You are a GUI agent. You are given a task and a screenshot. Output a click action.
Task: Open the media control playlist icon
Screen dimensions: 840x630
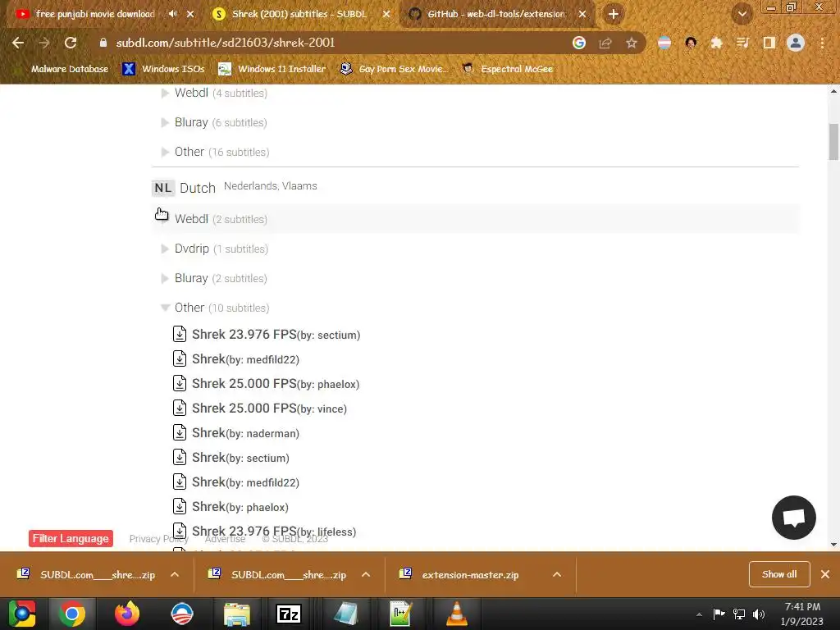point(742,43)
